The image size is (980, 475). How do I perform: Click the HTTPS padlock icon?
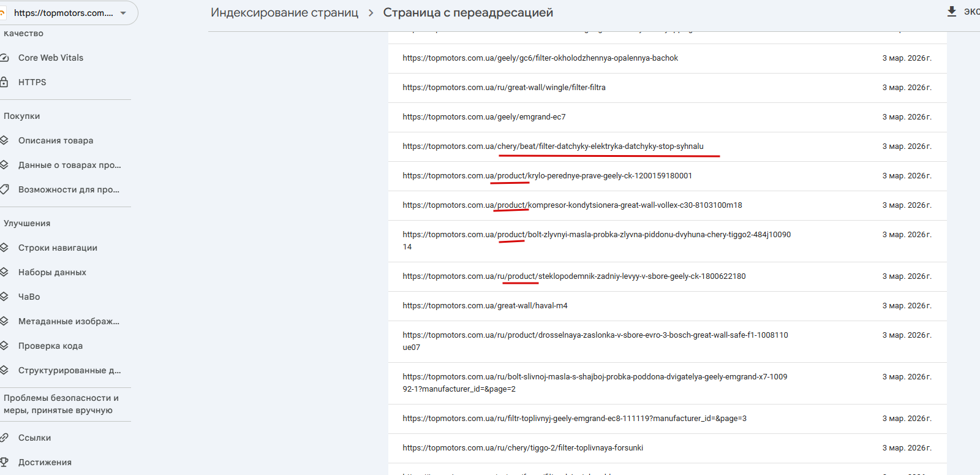[4, 82]
